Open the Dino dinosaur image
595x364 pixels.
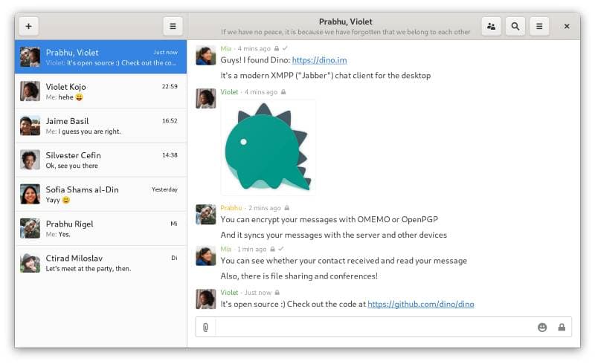pos(268,147)
